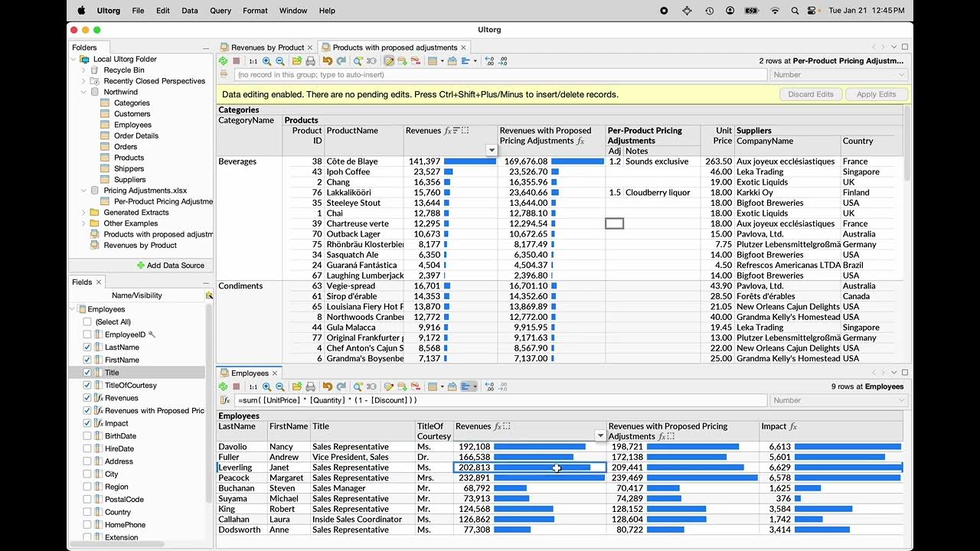
Task: Undo in the Employees pane toolbar
Action: click(x=328, y=387)
